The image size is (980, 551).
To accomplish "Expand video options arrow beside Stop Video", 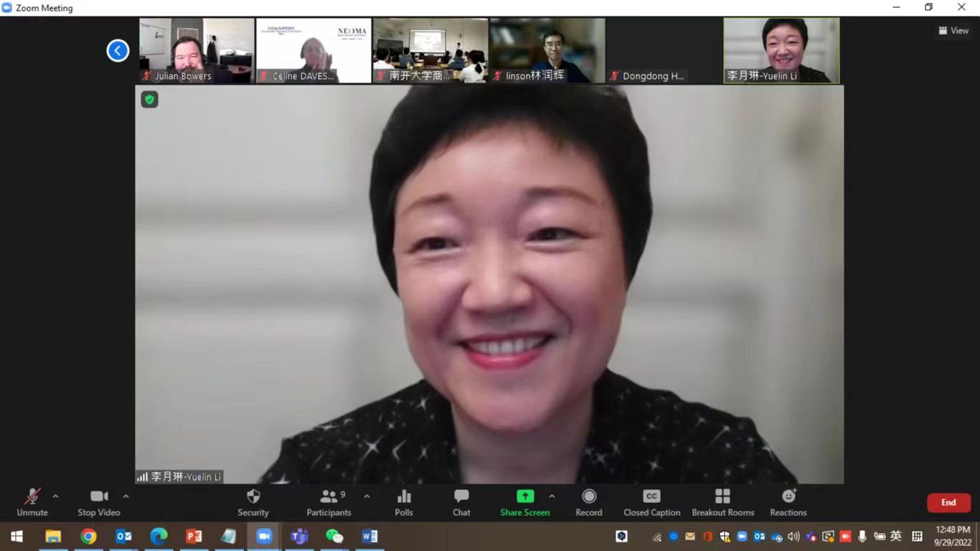I will coord(126,496).
